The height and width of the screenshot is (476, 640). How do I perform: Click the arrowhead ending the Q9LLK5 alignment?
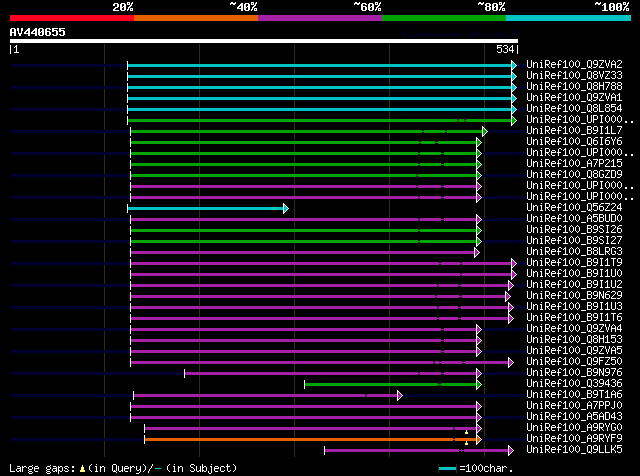tap(511, 451)
